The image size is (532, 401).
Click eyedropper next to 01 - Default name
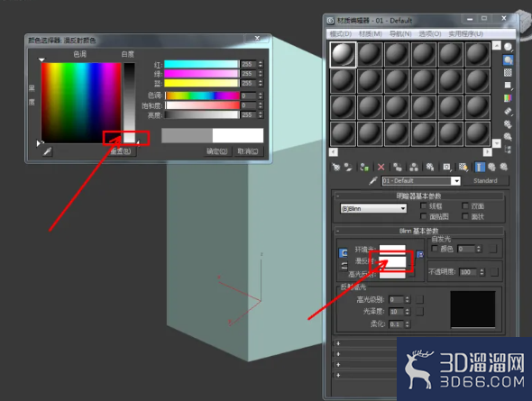[373, 180]
